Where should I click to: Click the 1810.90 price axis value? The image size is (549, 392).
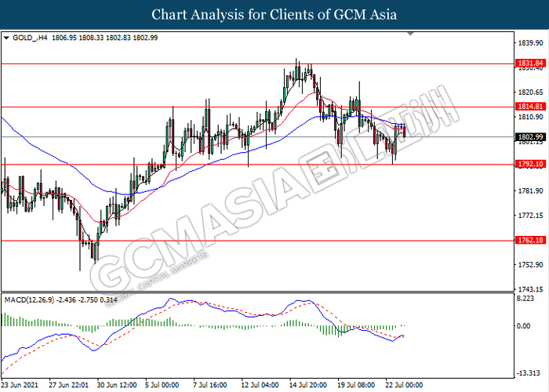coord(530,117)
